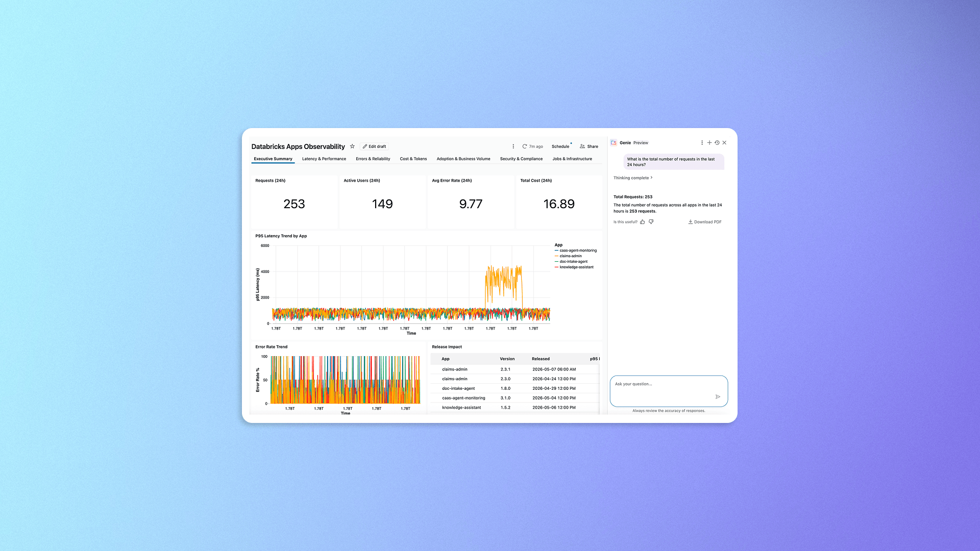
Task: Open Genie chat history
Action: (717, 143)
